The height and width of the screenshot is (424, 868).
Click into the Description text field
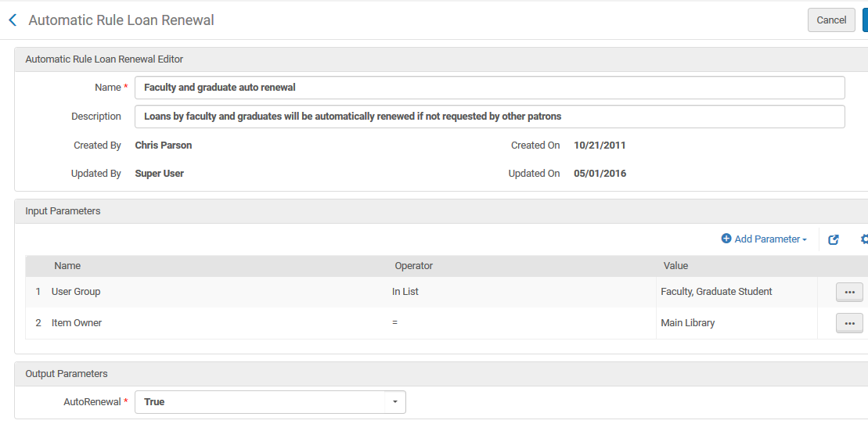[x=489, y=117]
